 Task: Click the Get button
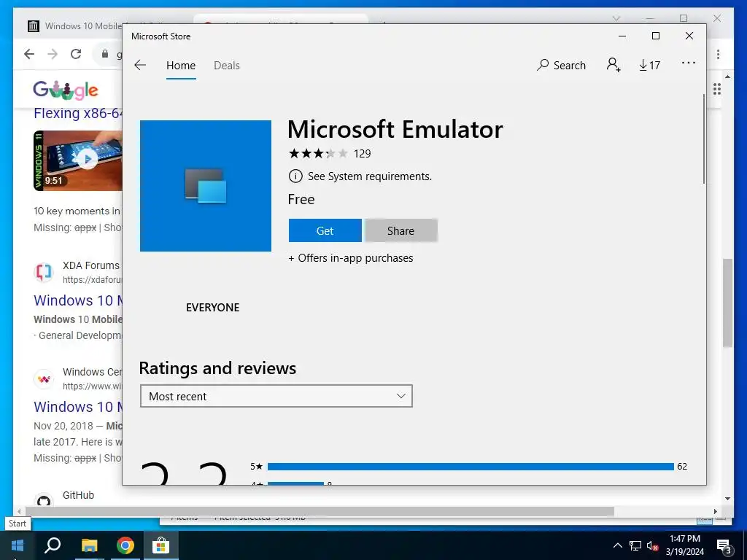325,230
